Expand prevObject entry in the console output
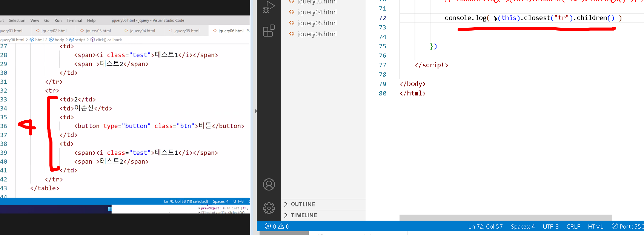The width and height of the screenshot is (644, 235). pos(200,208)
